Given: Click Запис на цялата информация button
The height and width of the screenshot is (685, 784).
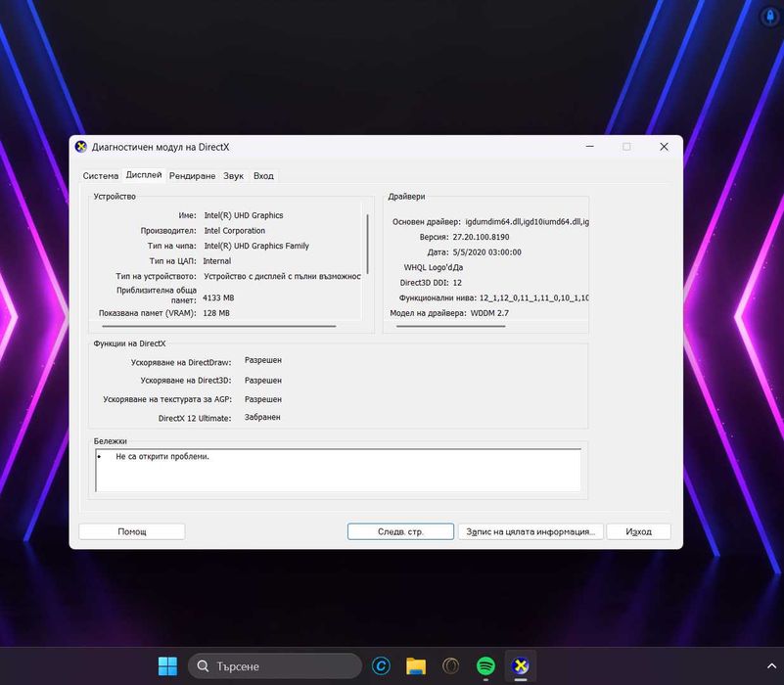Looking at the screenshot, I should point(530,531).
